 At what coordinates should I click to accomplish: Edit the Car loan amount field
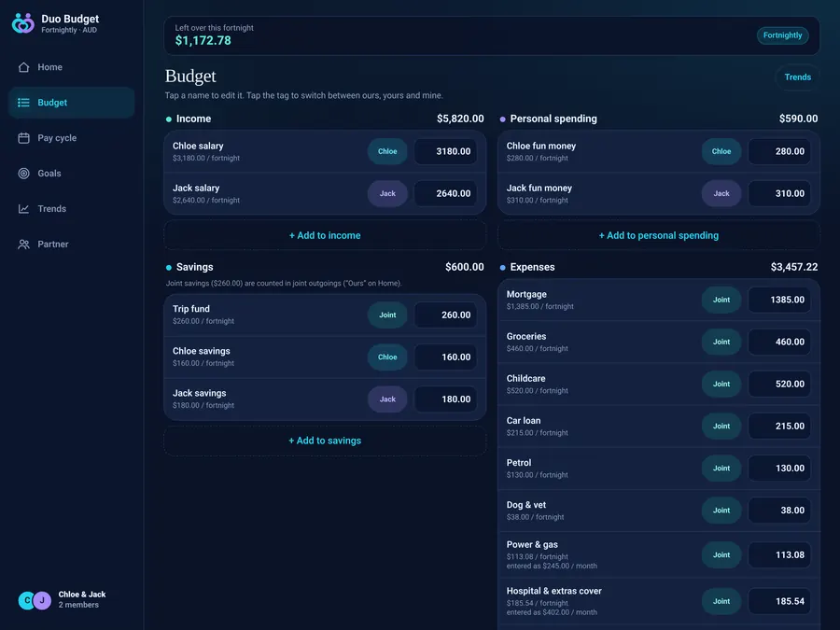click(x=779, y=426)
